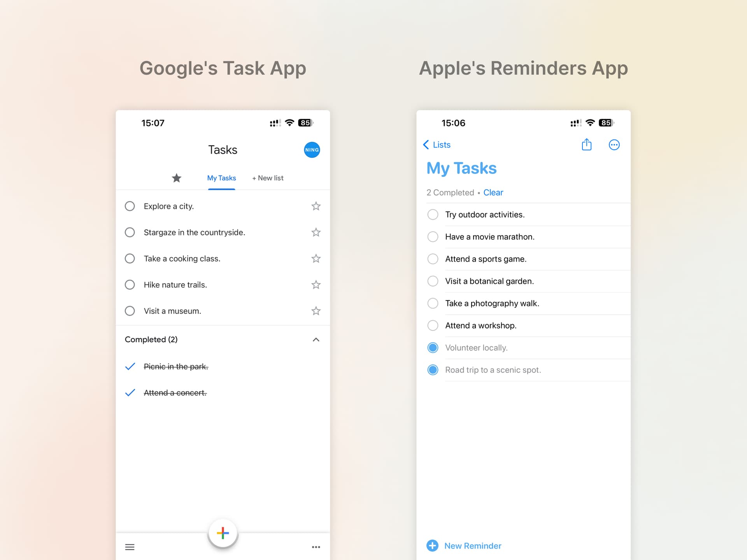Click the collapse chevron next to Completed (2)
The width and height of the screenshot is (747, 560).
point(315,340)
